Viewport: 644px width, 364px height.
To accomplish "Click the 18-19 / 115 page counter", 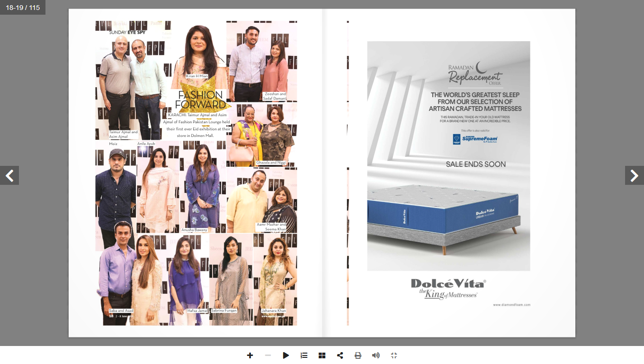I will coord(23,8).
